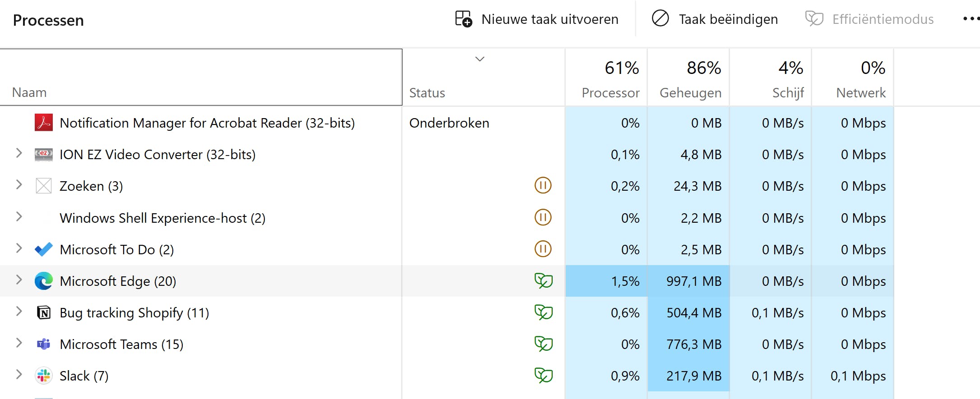Click Nieuwe taak uitvoeren button
The image size is (980, 399).
(x=537, y=19)
